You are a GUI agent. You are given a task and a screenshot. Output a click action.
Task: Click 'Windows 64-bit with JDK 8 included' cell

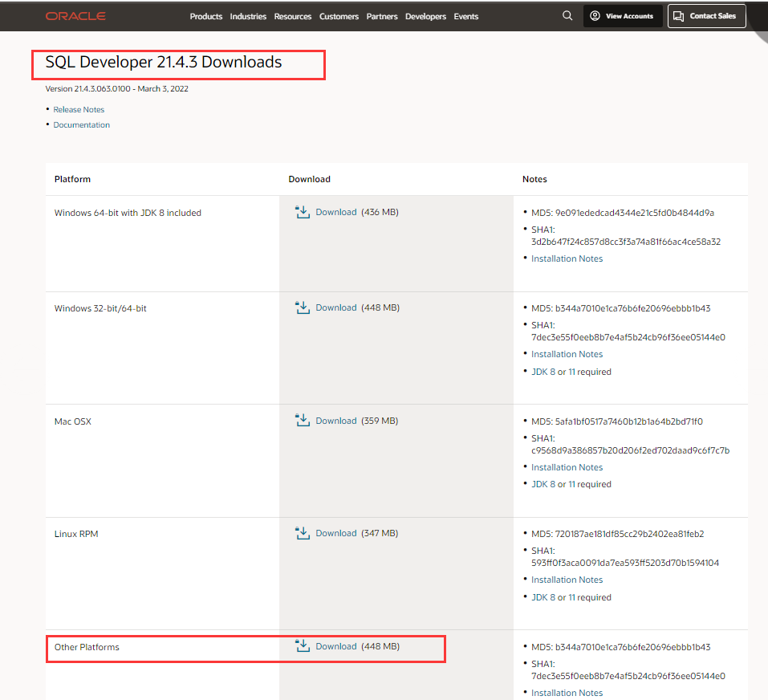128,213
